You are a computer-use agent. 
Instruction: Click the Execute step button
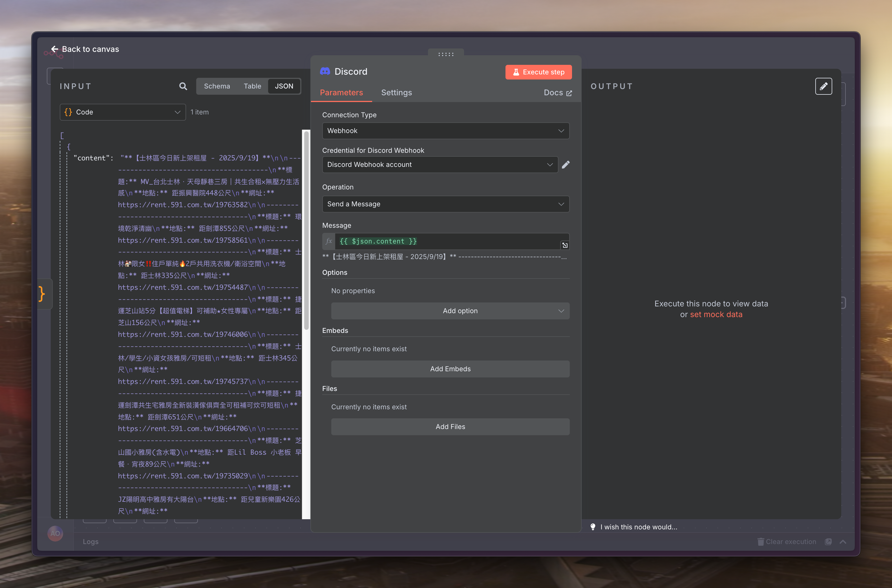tap(538, 72)
